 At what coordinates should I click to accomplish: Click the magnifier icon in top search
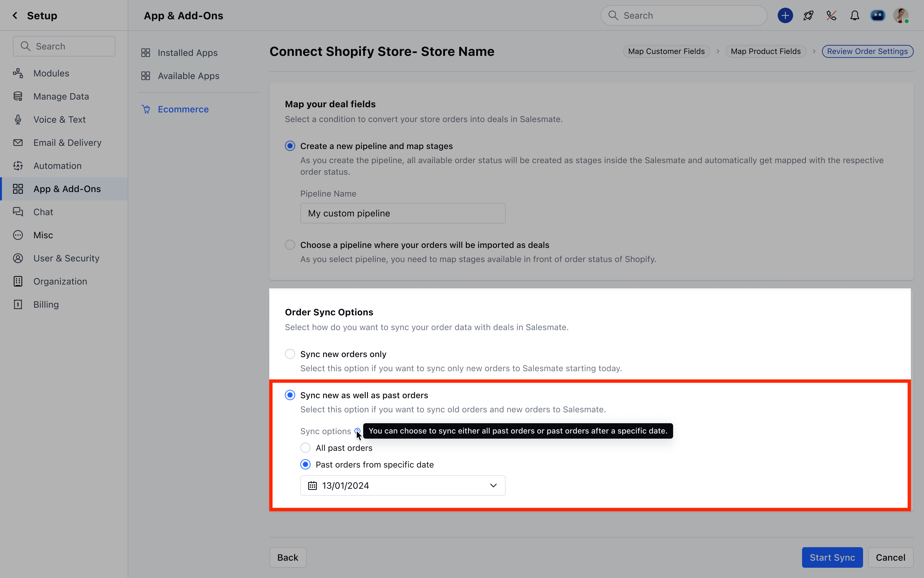click(613, 15)
